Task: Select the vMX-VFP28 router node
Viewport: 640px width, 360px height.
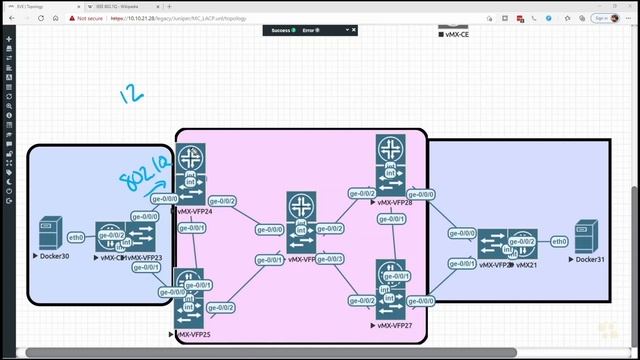Action: coord(391,165)
